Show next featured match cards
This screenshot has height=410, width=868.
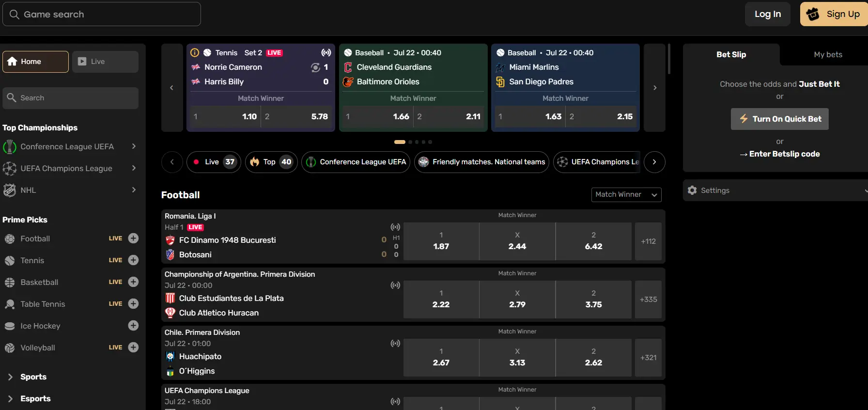[654, 88]
